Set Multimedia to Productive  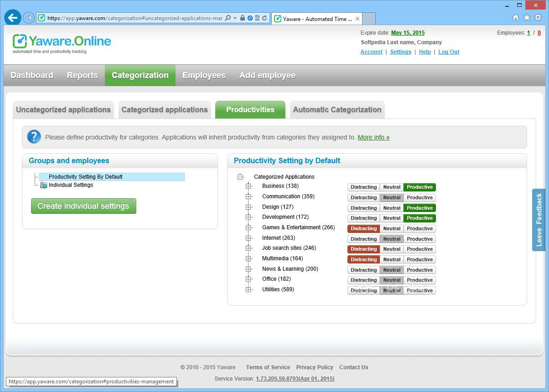coord(420,260)
